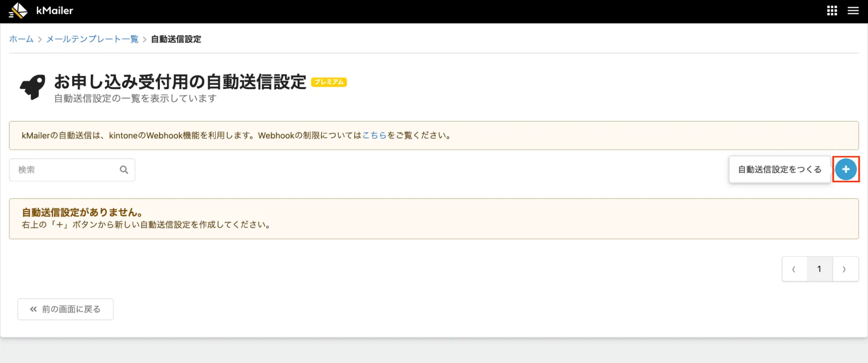Click the 自動送信設定がありません notice heading
This screenshot has height=363, width=868.
(83, 212)
